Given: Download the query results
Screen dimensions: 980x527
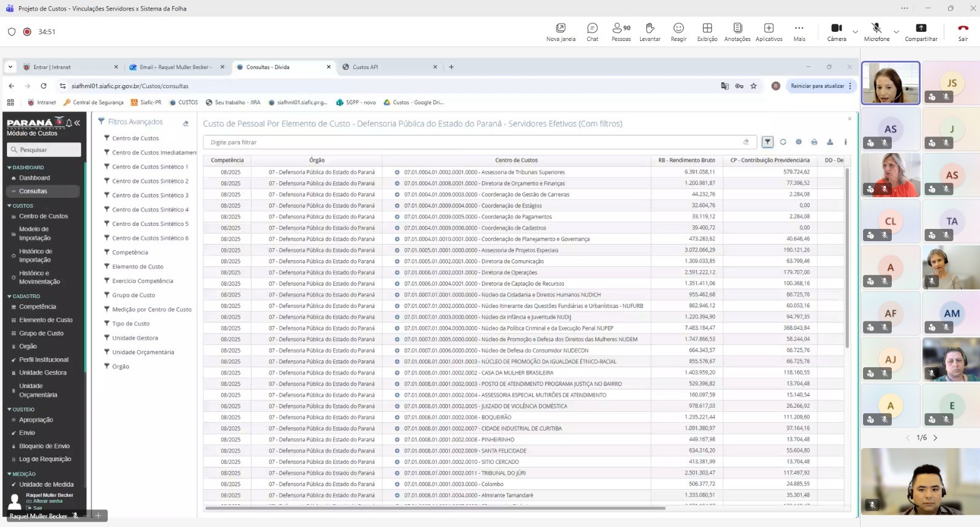Looking at the screenshot, I should tap(830, 142).
